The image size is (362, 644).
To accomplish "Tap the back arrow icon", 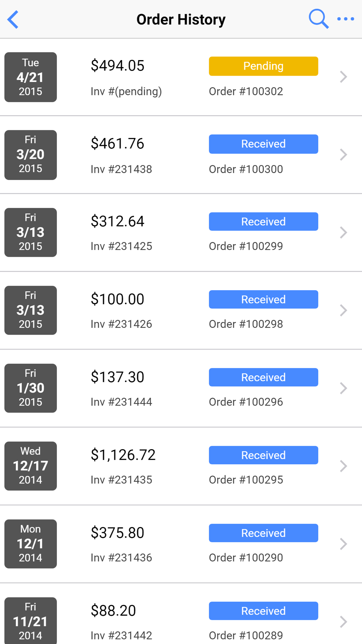I will pos(13,20).
